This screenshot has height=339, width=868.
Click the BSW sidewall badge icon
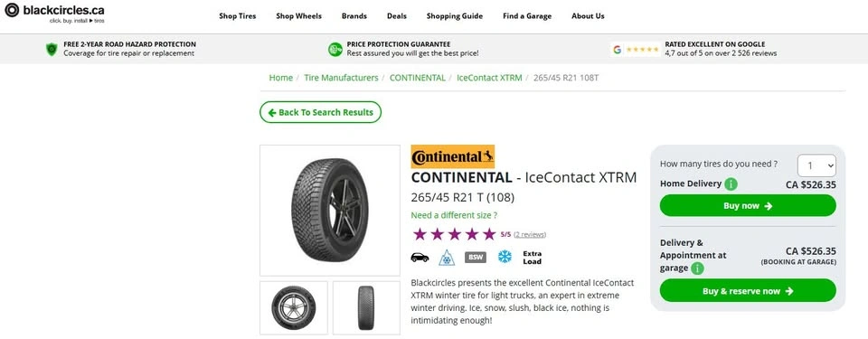[x=475, y=258]
